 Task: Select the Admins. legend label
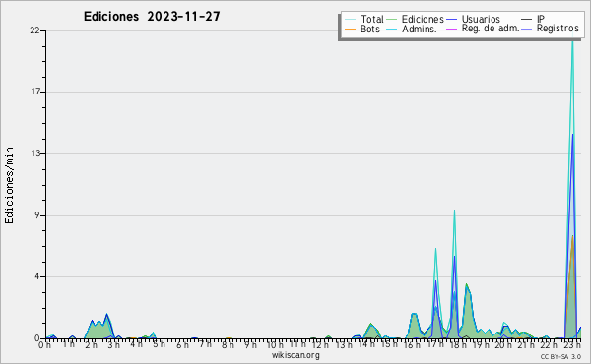click(420, 29)
